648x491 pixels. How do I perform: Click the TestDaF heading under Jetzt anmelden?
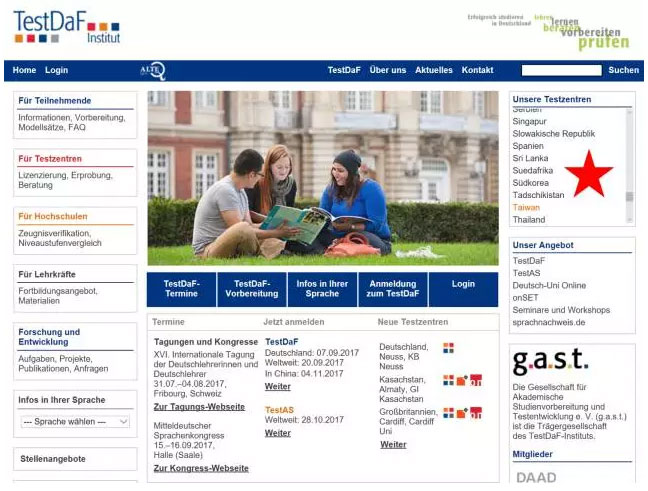click(281, 342)
